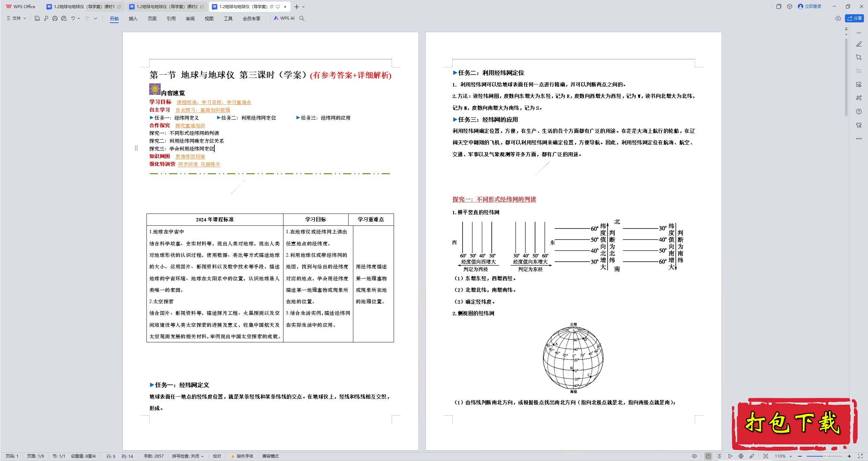The height and width of the screenshot is (461, 868).
Task: Follow the 同步训练 巩固提升 link
Action: 199,164
